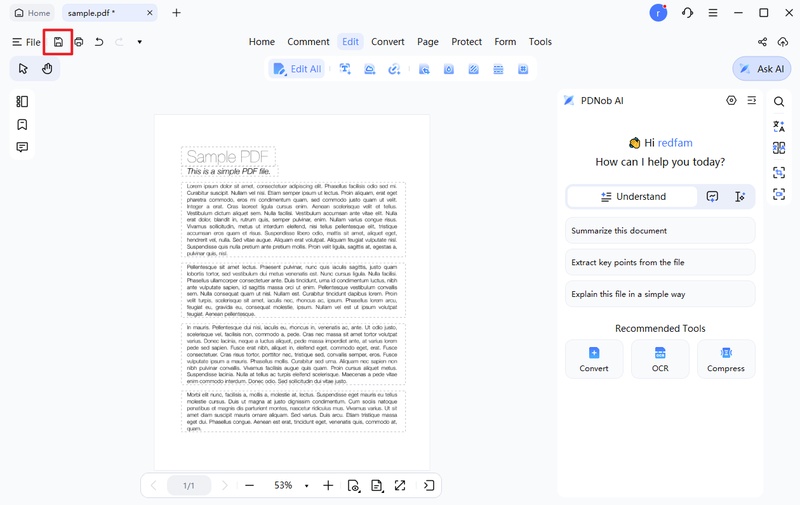Open the hamburger menu in title bar
800x505 pixels.
(x=713, y=13)
